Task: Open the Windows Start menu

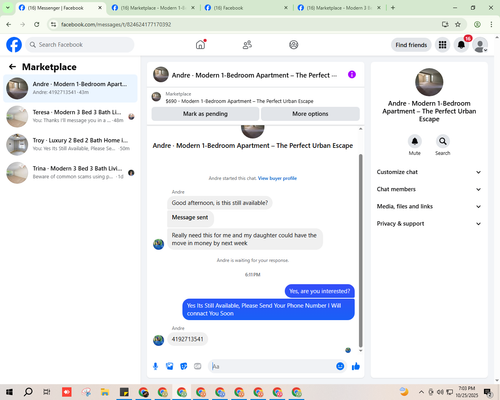Action: click(9, 392)
